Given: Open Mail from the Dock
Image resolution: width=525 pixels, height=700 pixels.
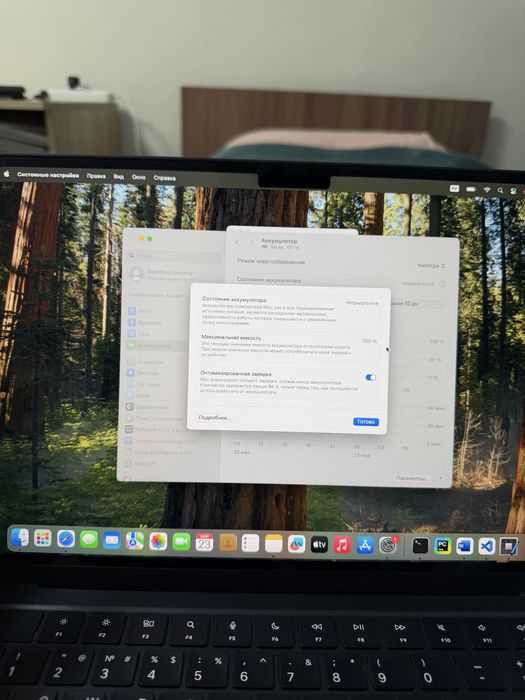Looking at the screenshot, I should tap(112, 541).
